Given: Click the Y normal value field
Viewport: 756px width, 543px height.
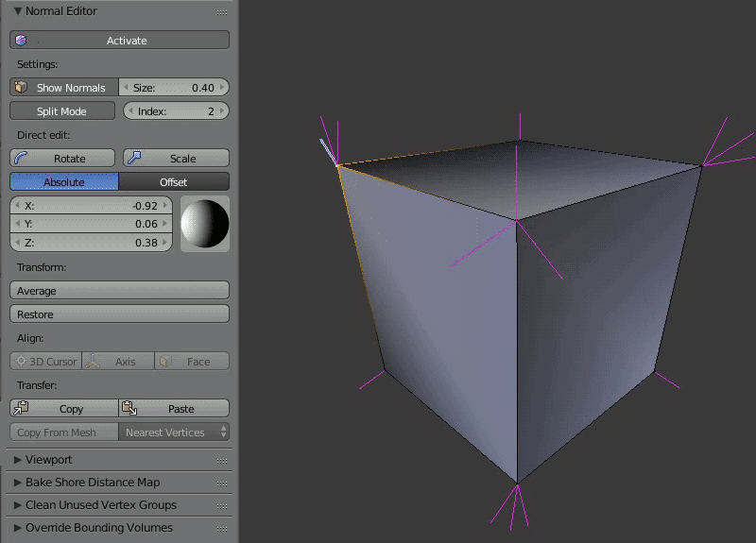Looking at the screenshot, I should 91,224.
